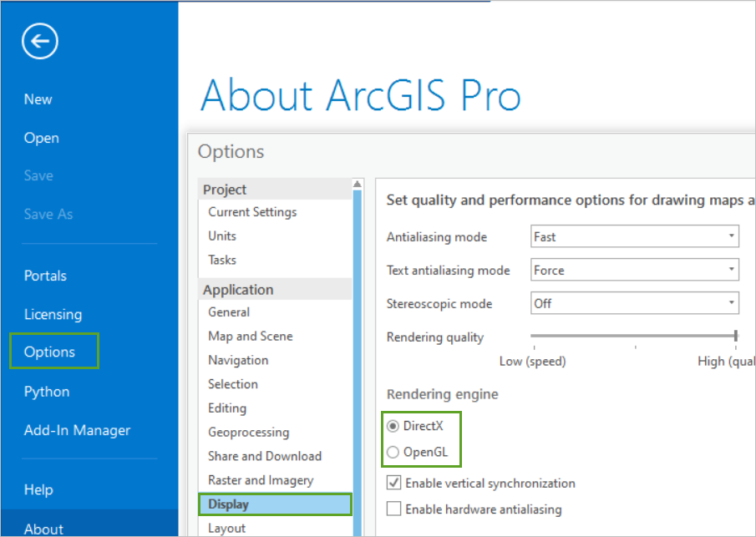Open Map and Scene options
The height and width of the screenshot is (537, 756).
click(x=251, y=336)
